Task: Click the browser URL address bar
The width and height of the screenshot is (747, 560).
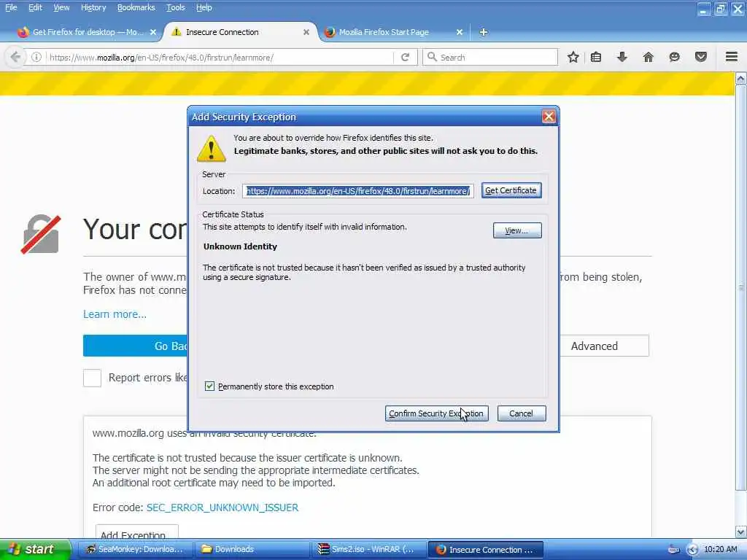Action: [x=219, y=57]
